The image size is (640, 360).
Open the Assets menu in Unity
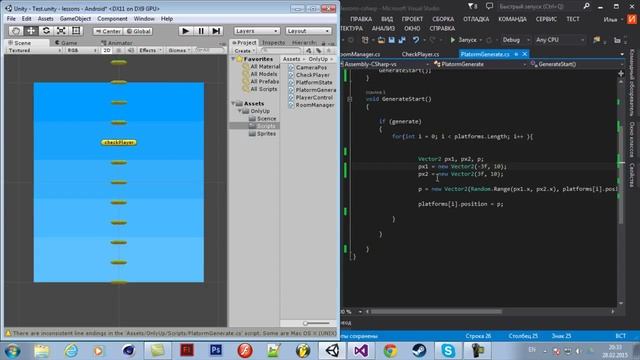point(45,19)
